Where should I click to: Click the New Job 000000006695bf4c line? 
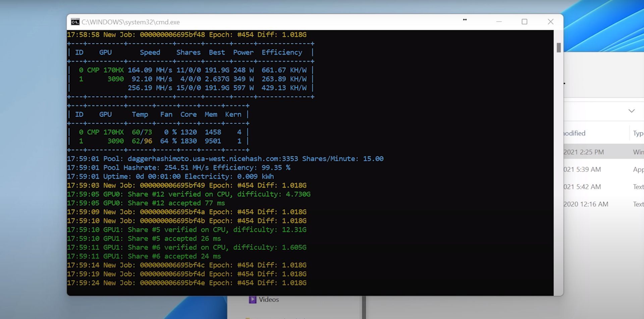(186, 265)
